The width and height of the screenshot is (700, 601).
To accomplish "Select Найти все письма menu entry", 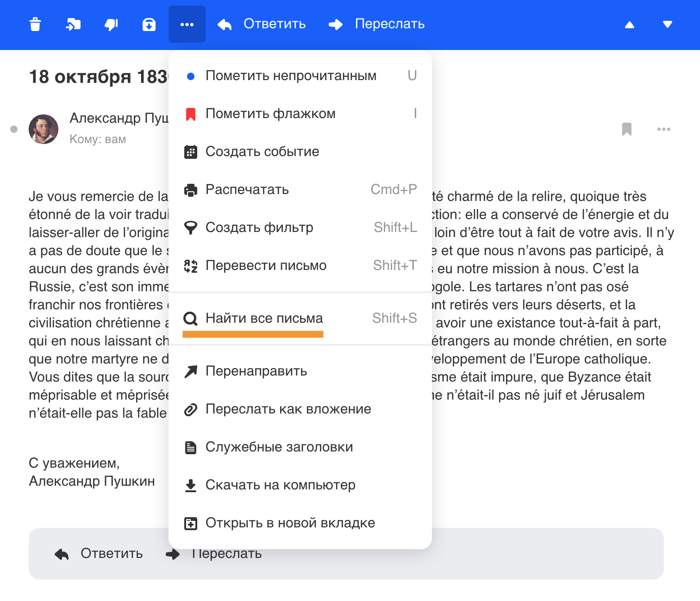I will (300, 318).
